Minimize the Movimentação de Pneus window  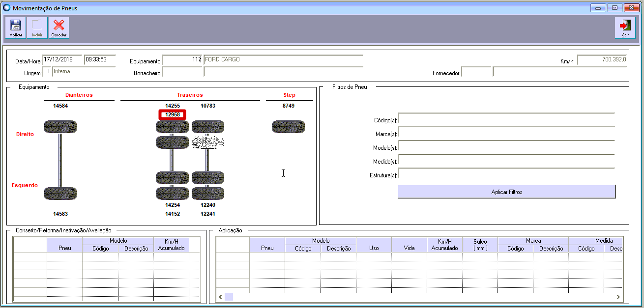pos(599,8)
